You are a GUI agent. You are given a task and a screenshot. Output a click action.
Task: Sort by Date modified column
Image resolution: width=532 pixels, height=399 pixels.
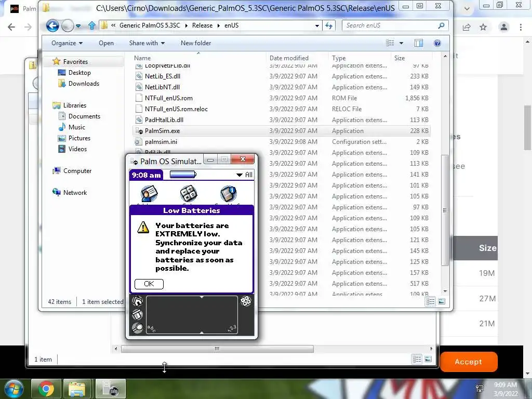[297, 58]
